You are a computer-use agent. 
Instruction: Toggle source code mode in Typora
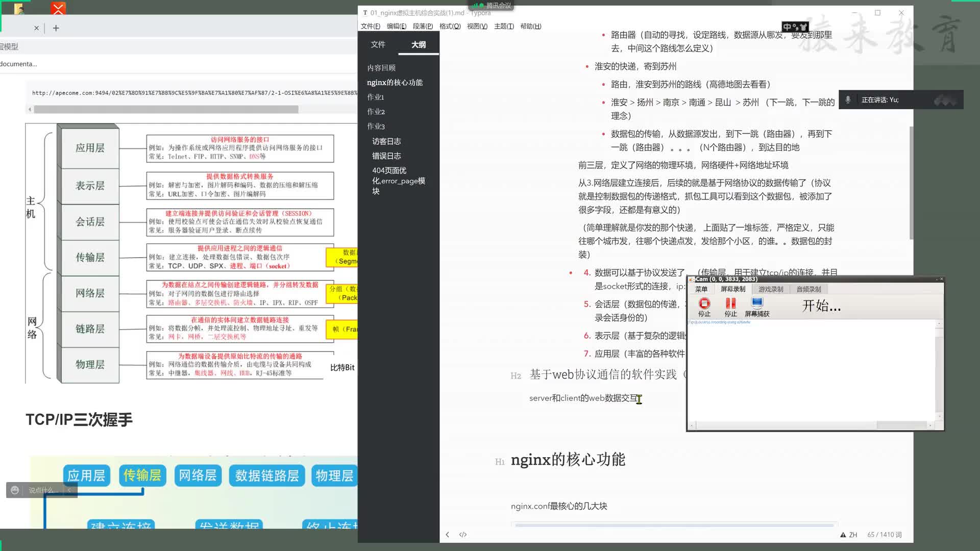pos(463,535)
